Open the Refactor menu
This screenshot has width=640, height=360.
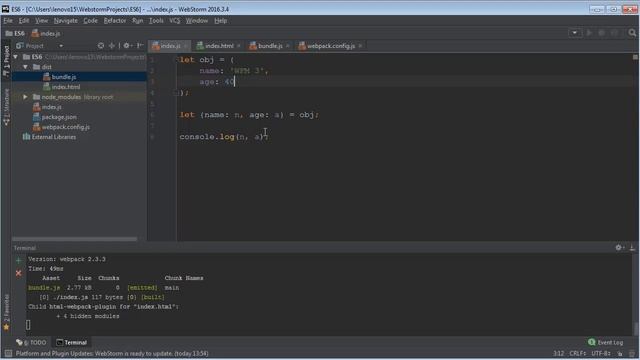click(115, 20)
